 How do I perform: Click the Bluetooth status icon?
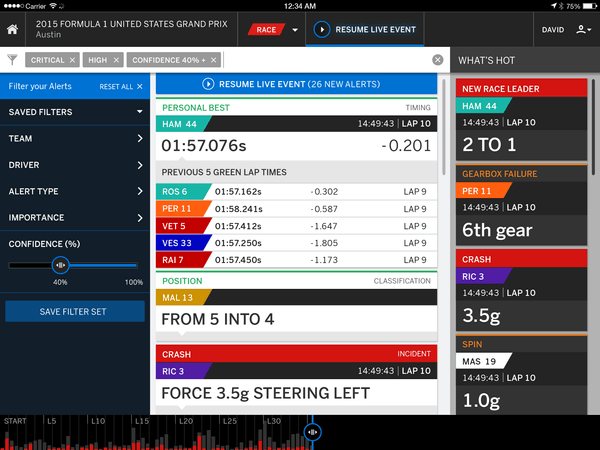click(x=561, y=6)
